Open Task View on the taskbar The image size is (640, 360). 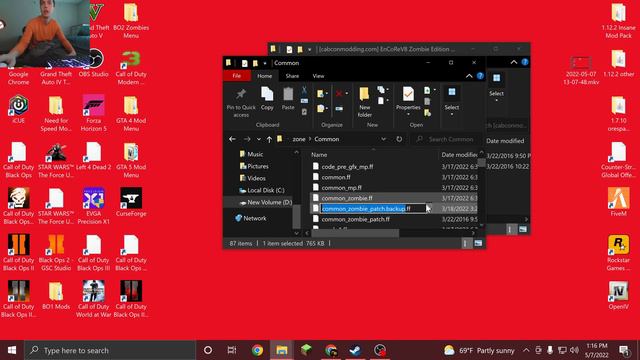pyautogui.click(x=232, y=350)
